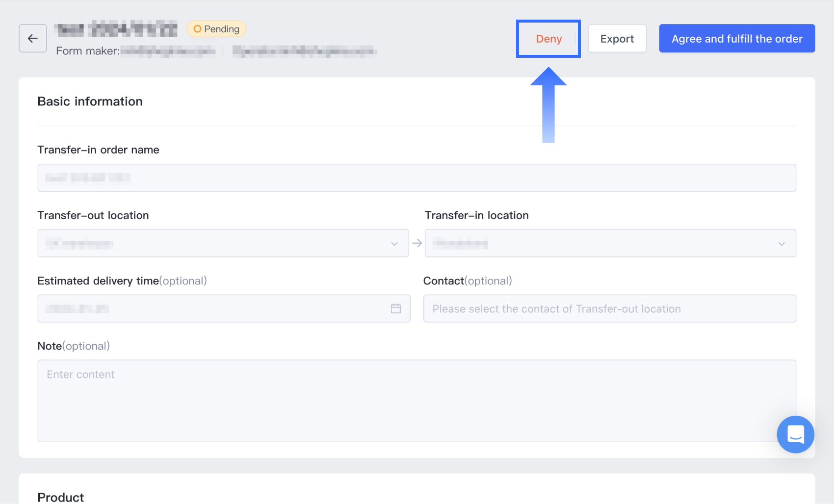
Task: Click the calendar icon for delivery time
Action: click(x=396, y=308)
